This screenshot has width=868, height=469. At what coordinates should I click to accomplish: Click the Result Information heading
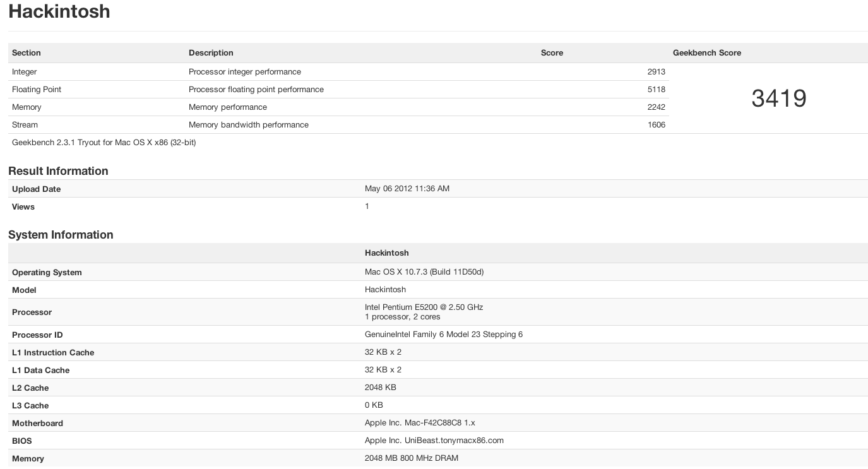(58, 171)
